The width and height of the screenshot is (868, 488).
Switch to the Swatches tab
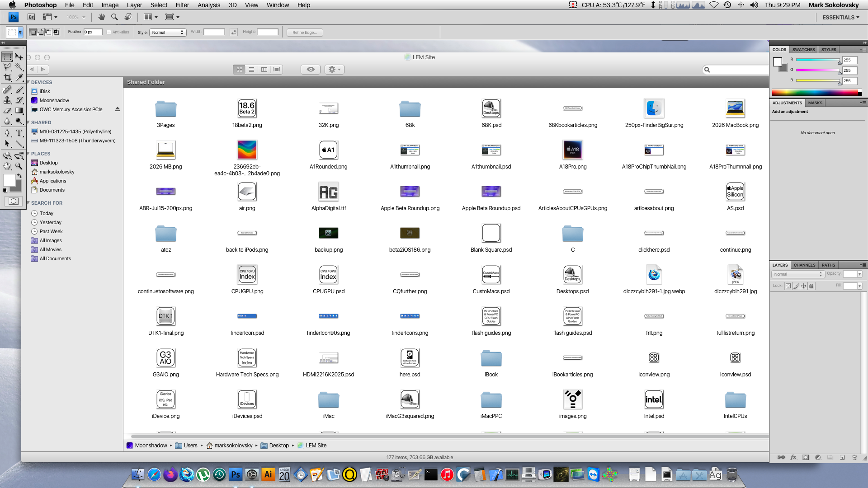(x=803, y=50)
